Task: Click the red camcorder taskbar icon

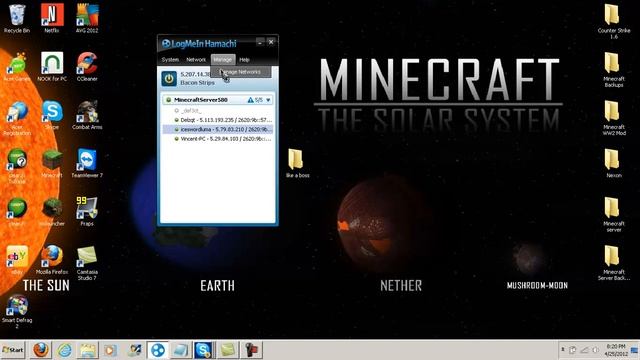Action: tap(251, 350)
